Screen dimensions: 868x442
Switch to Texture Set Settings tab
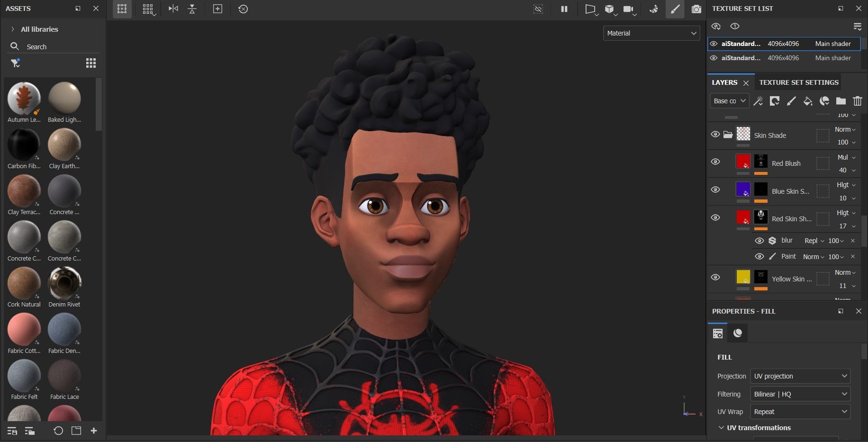[x=799, y=82]
